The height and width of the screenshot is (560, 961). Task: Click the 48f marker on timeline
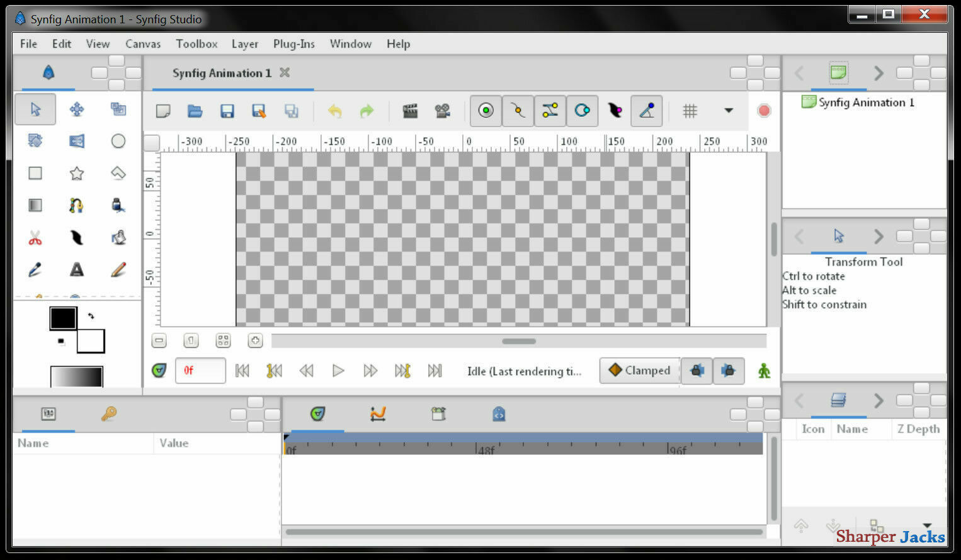(486, 451)
